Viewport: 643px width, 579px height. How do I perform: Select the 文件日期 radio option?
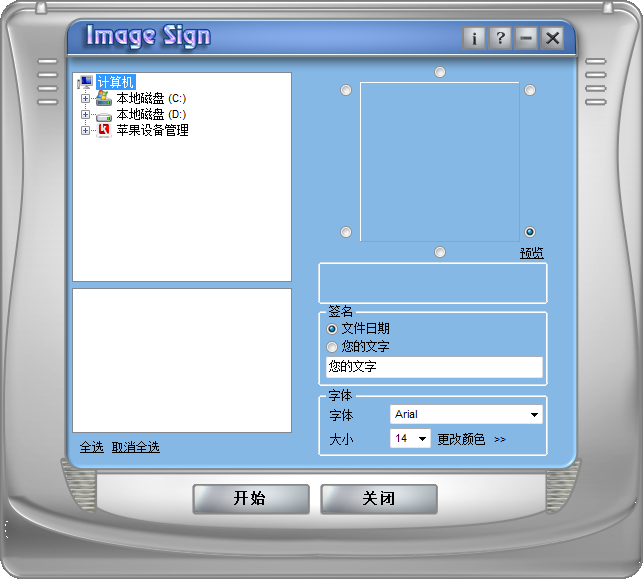pyautogui.click(x=358, y=329)
